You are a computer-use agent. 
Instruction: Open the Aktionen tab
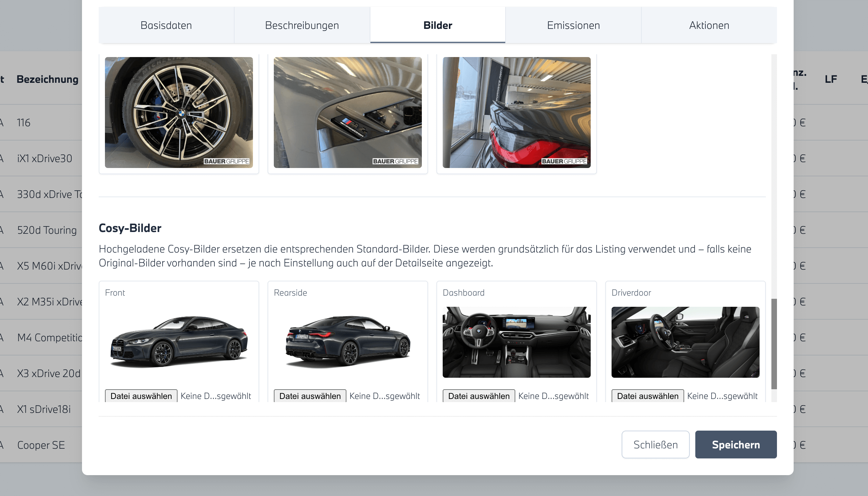click(x=709, y=25)
